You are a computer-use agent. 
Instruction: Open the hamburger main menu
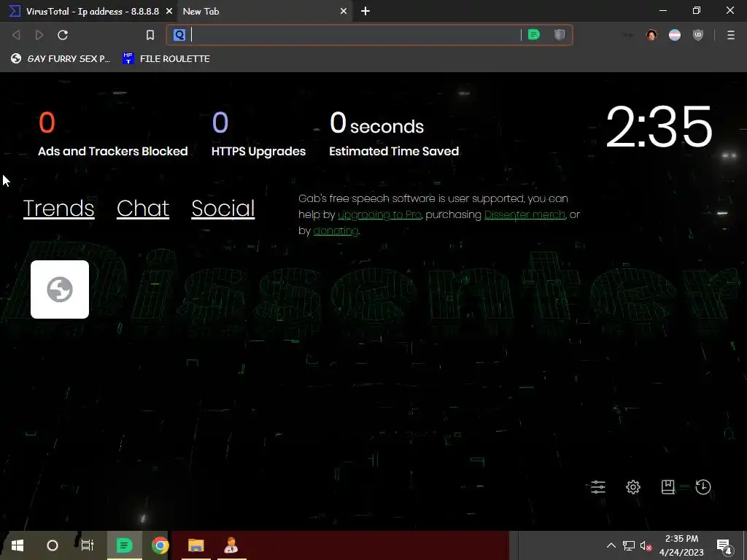731,35
